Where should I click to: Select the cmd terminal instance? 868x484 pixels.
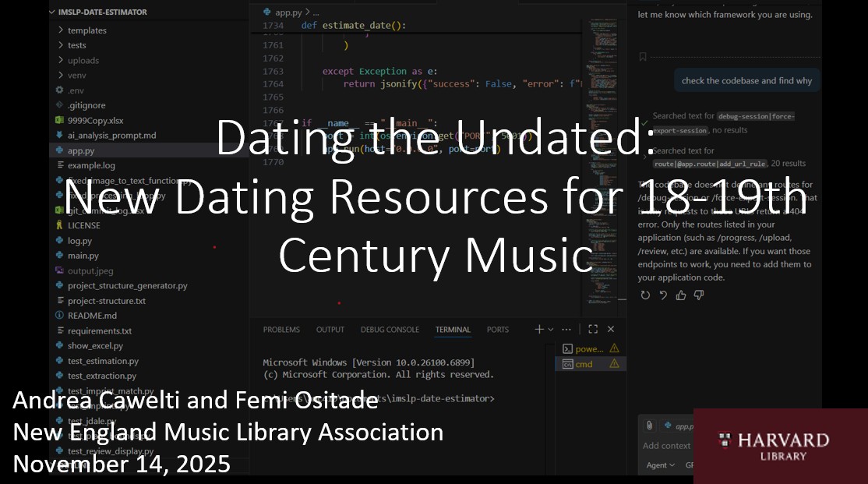(x=584, y=364)
